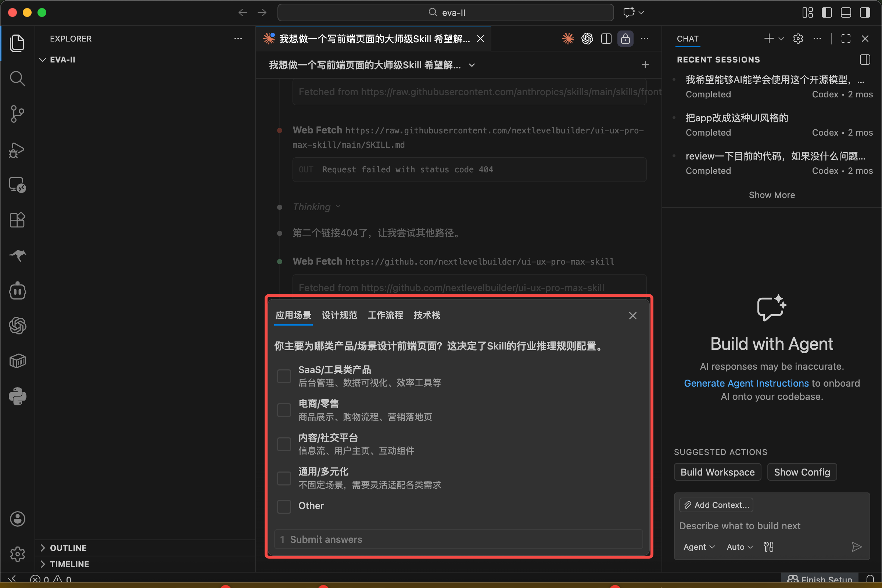Click the Build Workspace button
The height and width of the screenshot is (588, 882).
(x=717, y=472)
